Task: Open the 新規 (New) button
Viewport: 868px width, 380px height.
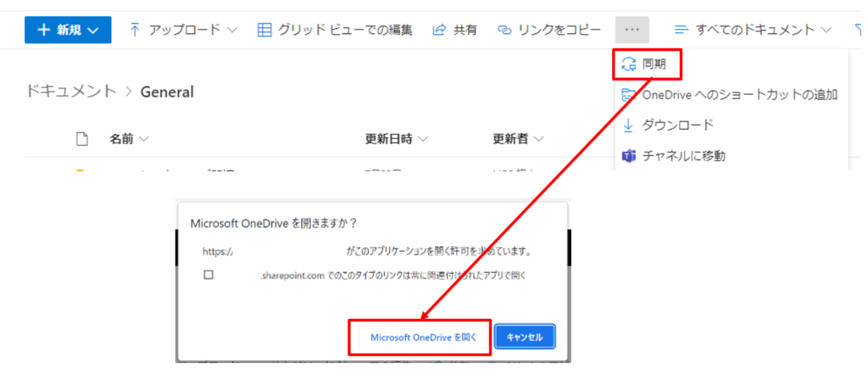Action: click(68, 30)
